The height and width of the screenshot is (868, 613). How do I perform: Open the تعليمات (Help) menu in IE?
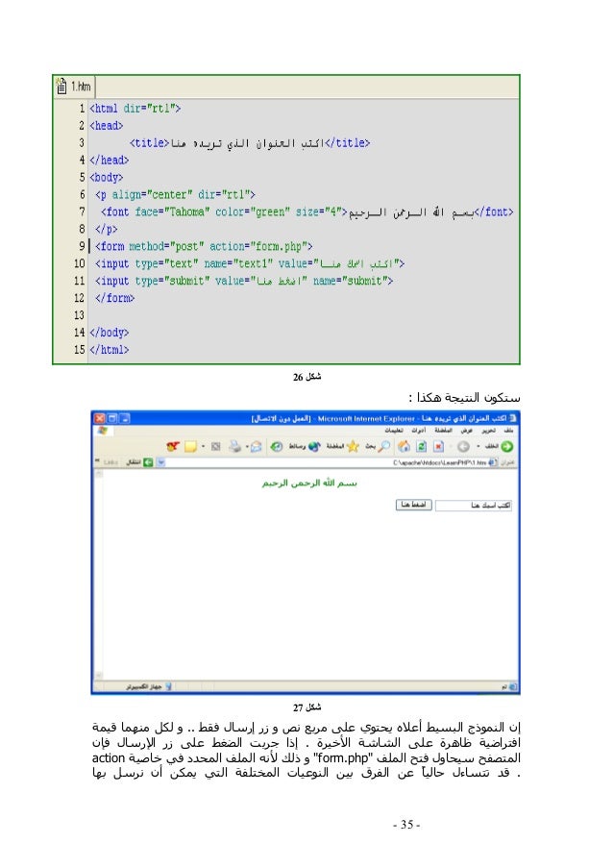click(x=395, y=430)
